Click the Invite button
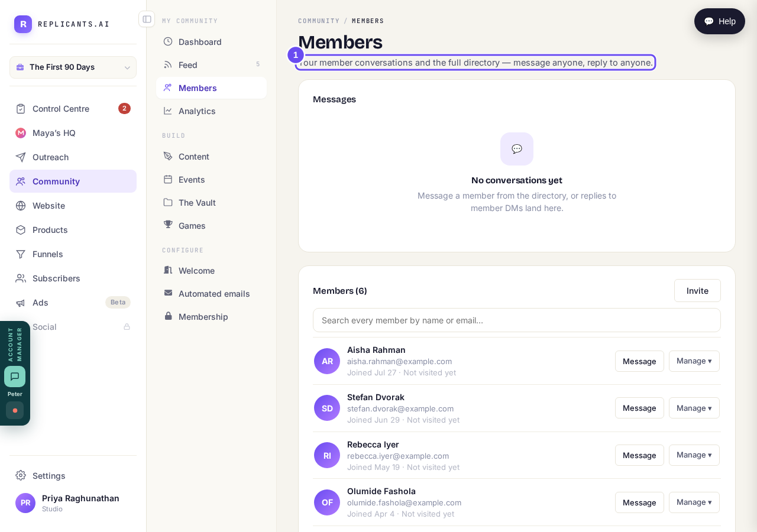 click(697, 291)
